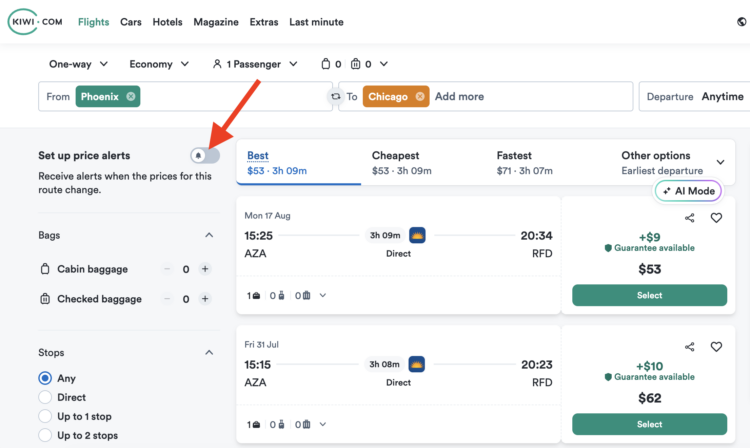This screenshot has width=750, height=448.
Task: Share the Fri 31 Jul flight
Action: point(689,347)
